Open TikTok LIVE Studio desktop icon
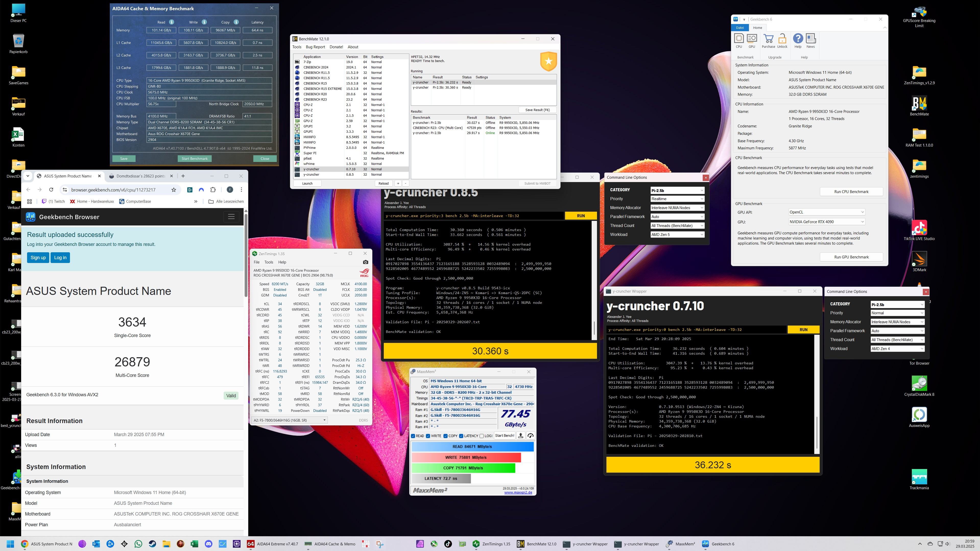980x551 pixels. 919,231
